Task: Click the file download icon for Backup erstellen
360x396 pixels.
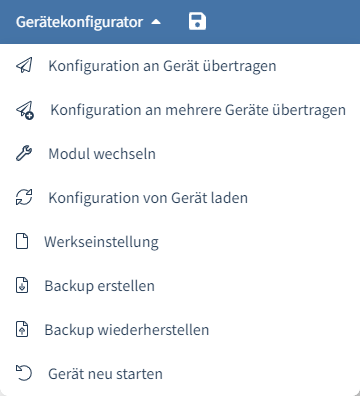Action: (22, 285)
